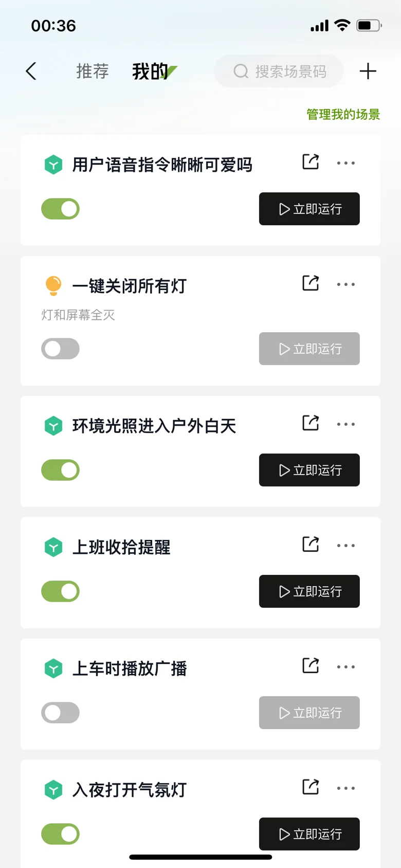Open more options for 上车时播放广播
The image size is (401, 868).
346,667
